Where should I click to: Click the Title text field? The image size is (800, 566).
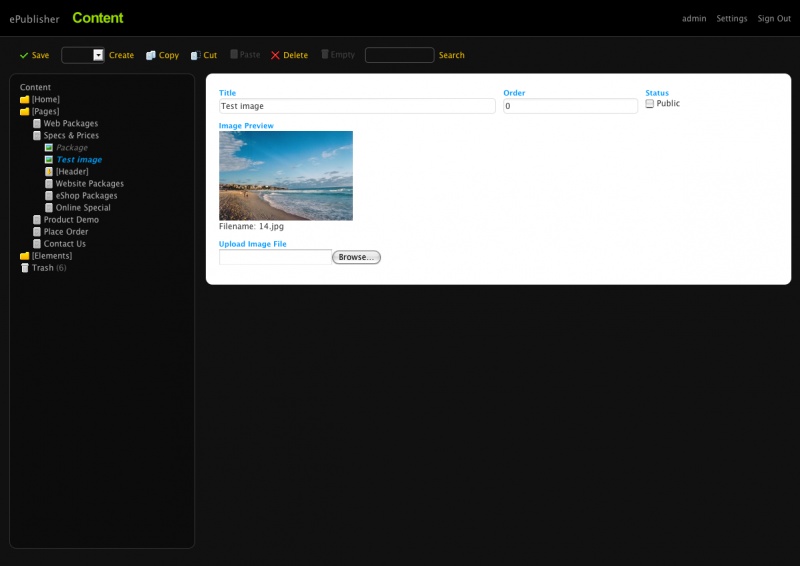point(357,106)
